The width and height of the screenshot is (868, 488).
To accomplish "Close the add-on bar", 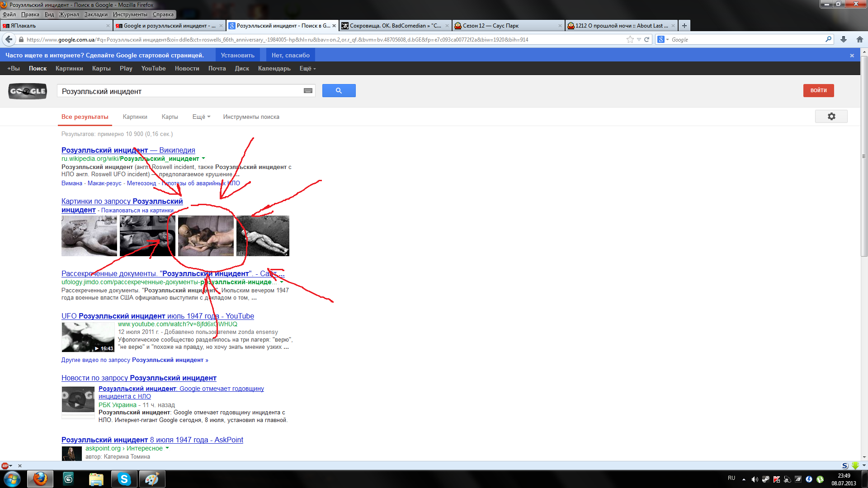I will pyautogui.click(x=20, y=466).
